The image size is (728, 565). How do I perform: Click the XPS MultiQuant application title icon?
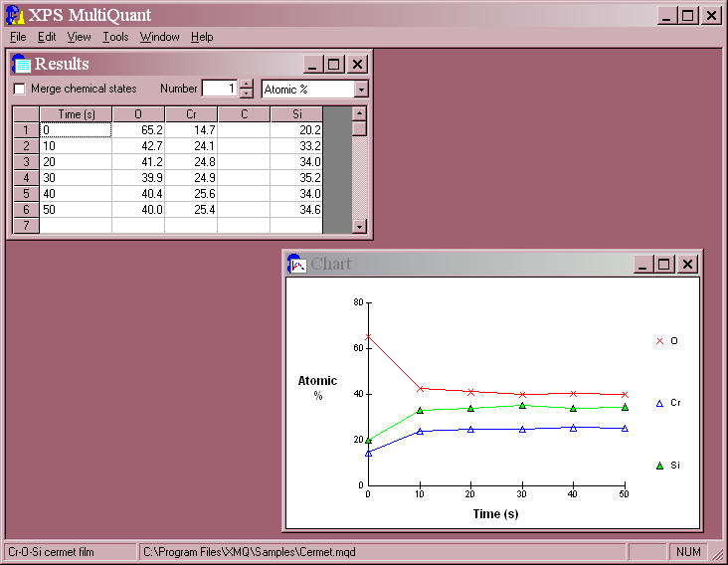pyautogui.click(x=14, y=15)
